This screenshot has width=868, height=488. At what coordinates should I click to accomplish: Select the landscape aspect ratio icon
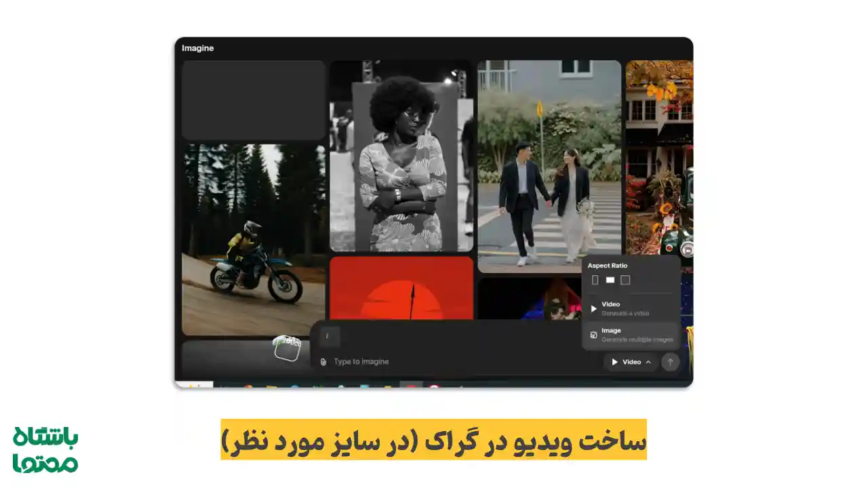click(609, 279)
